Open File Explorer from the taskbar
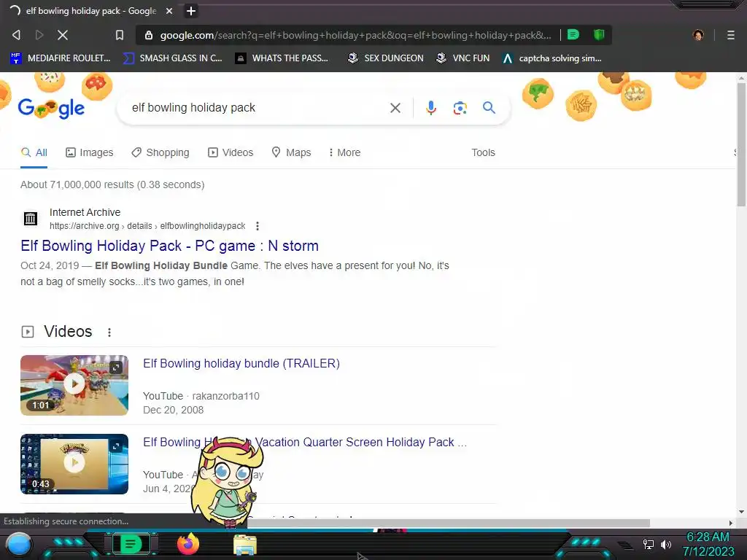 [245, 545]
